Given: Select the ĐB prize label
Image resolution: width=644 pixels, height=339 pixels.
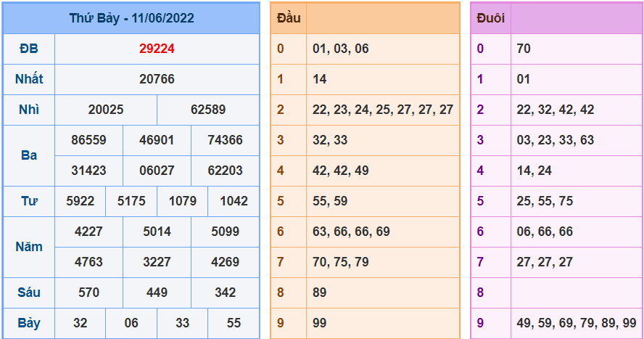Looking at the screenshot, I should coord(29,49).
